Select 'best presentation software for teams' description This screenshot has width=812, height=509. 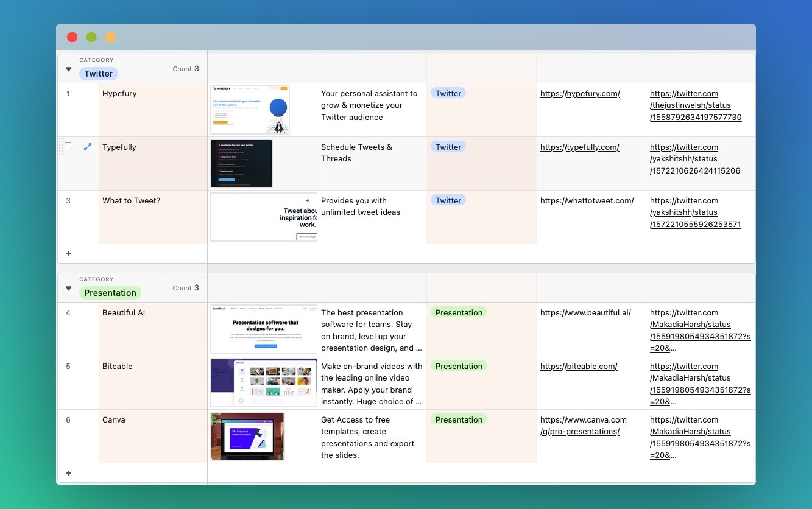(372, 331)
